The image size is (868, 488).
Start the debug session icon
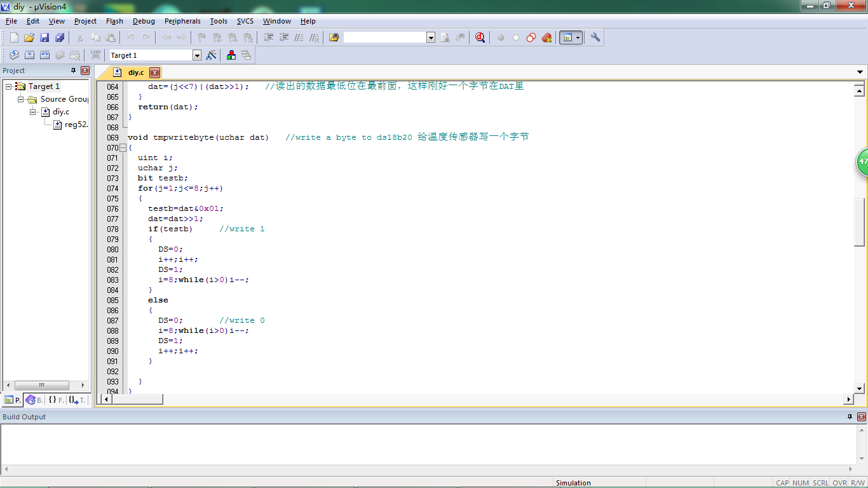pyautogui.click(x=480, y=37)
